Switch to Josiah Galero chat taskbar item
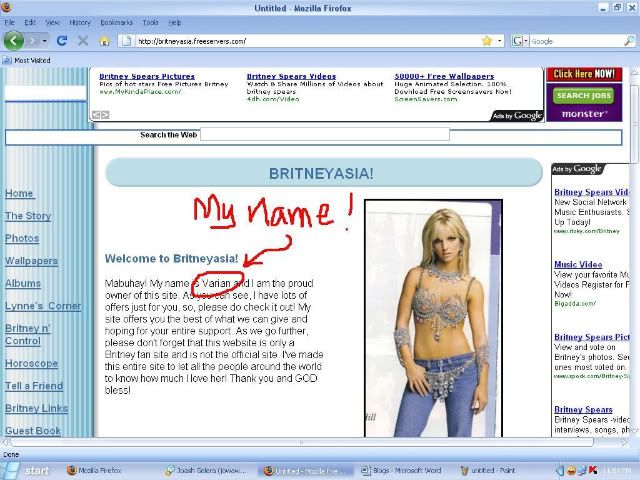The height and width of the screenshot is (480, 640). (206, 471)
